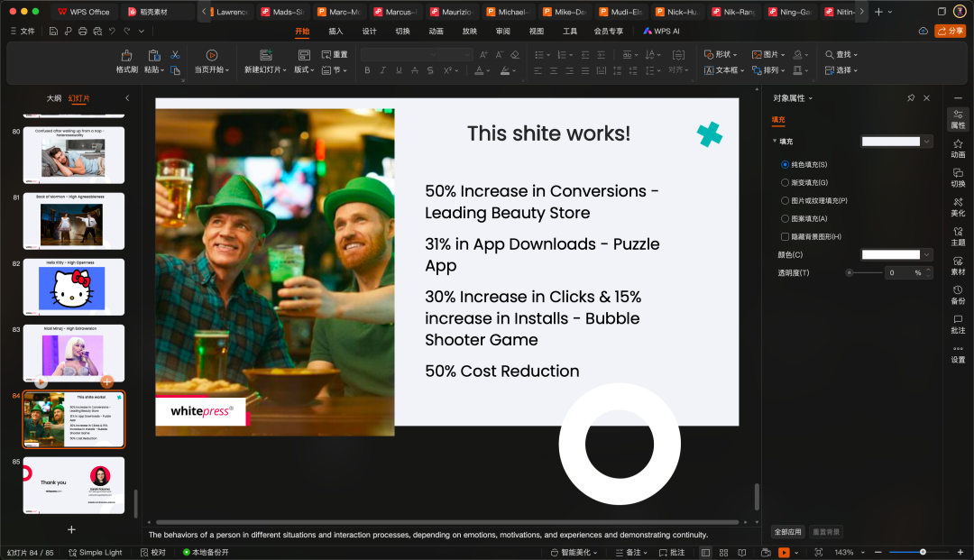
Task: Click the New Slide (新建幻灯片) icon
Action: [266, 55]
